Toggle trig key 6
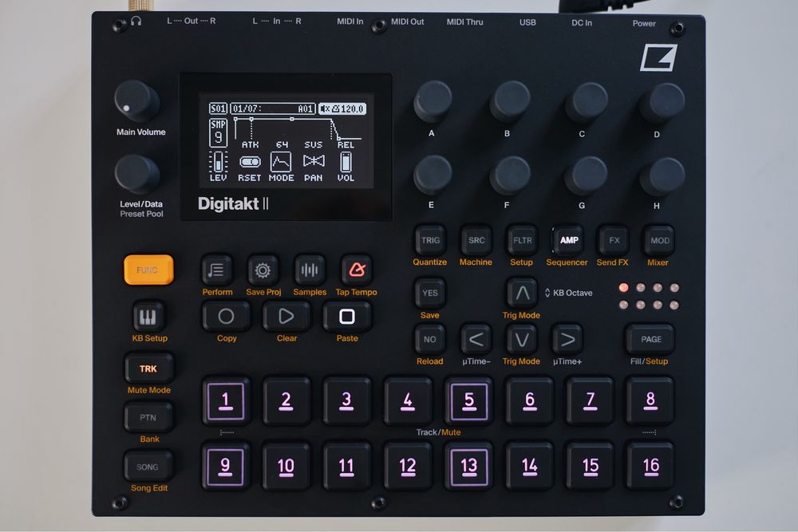 coord(529,401)
